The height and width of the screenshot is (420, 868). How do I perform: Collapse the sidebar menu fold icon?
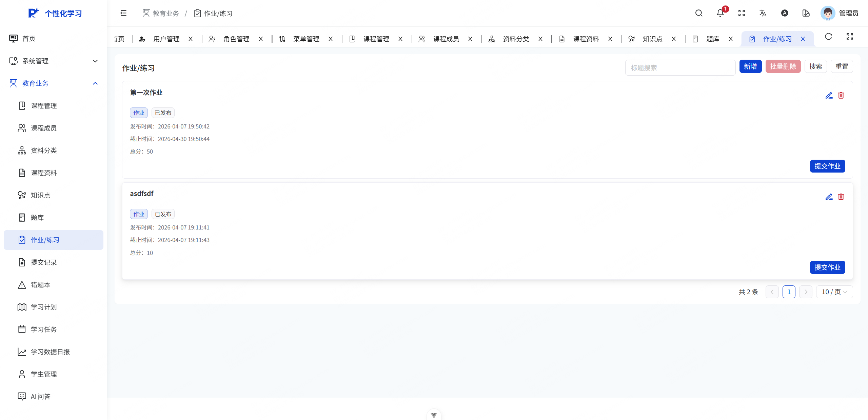(123, 13)
